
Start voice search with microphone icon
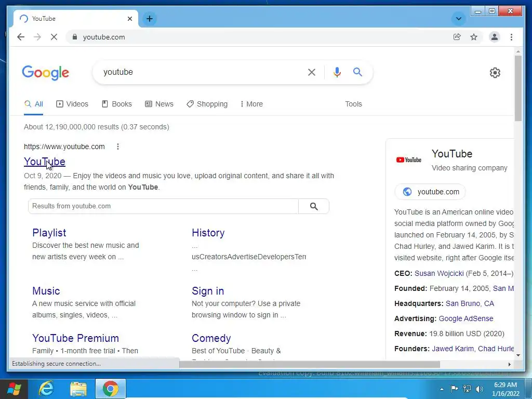337,72
